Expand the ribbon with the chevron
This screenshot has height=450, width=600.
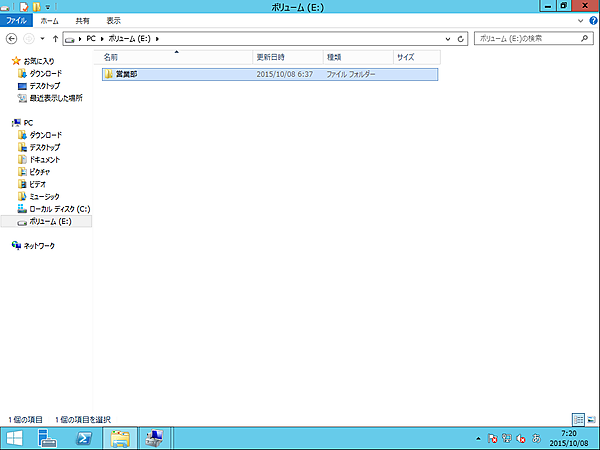point(580,21)
